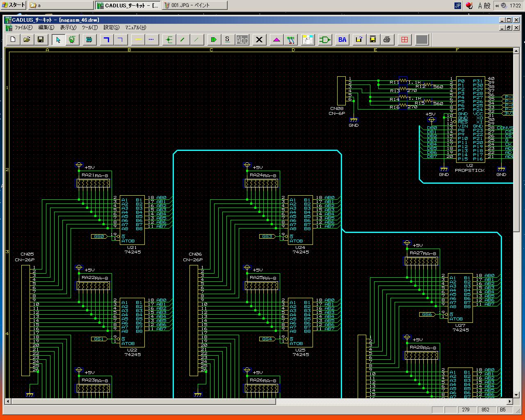The width and height of the screenshot is (525, 420).
Task: Open the ツール(T) menu
Action: (x=89, y=27)
